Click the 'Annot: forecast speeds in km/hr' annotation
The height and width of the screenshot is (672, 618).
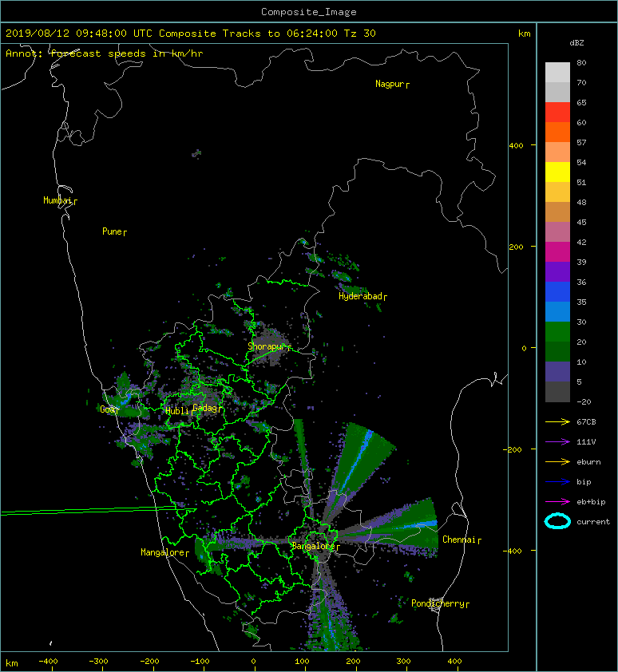(105, 53)
